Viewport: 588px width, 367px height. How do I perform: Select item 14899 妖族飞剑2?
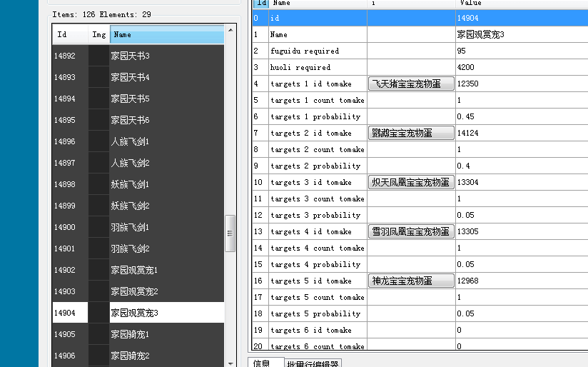138,206
